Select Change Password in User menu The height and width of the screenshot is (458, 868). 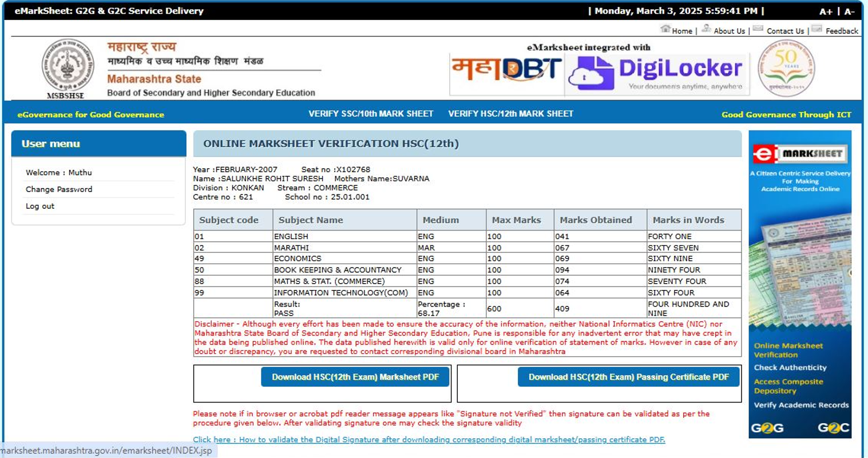pyautogui.click(x=59, y=189)
